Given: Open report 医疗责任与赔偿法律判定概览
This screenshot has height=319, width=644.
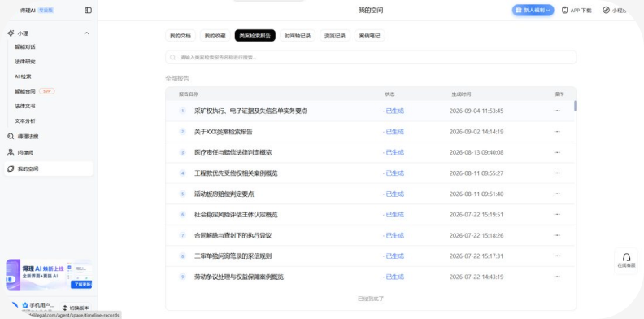Looking at the screenshot, I should click(233, 152).
